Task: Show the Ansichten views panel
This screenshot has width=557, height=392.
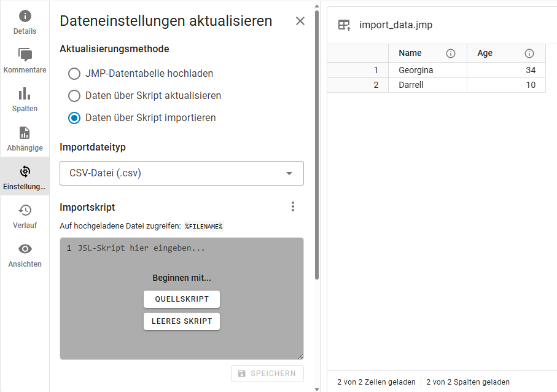Action: [25, 254]
